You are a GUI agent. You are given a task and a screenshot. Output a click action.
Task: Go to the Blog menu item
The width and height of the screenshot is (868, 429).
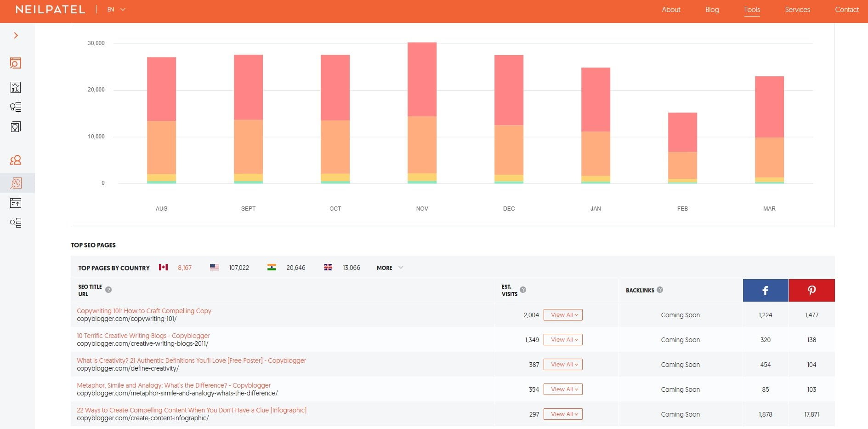coord(712,10)
